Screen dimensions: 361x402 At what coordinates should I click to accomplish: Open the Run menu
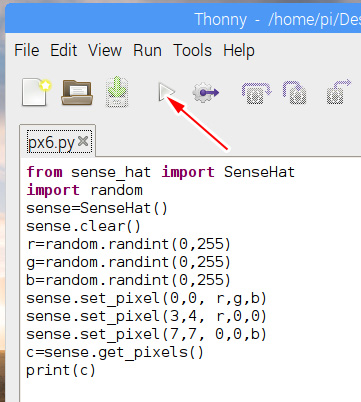click(147, 51)
